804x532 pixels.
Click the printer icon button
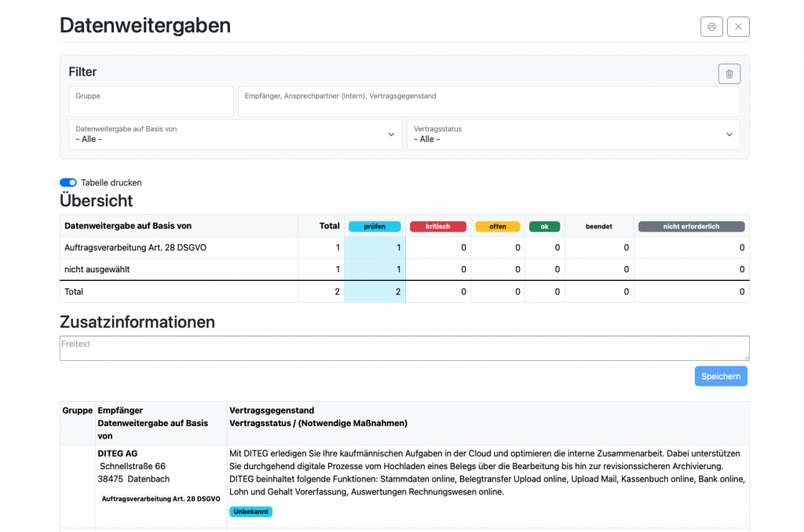(711, 27)
